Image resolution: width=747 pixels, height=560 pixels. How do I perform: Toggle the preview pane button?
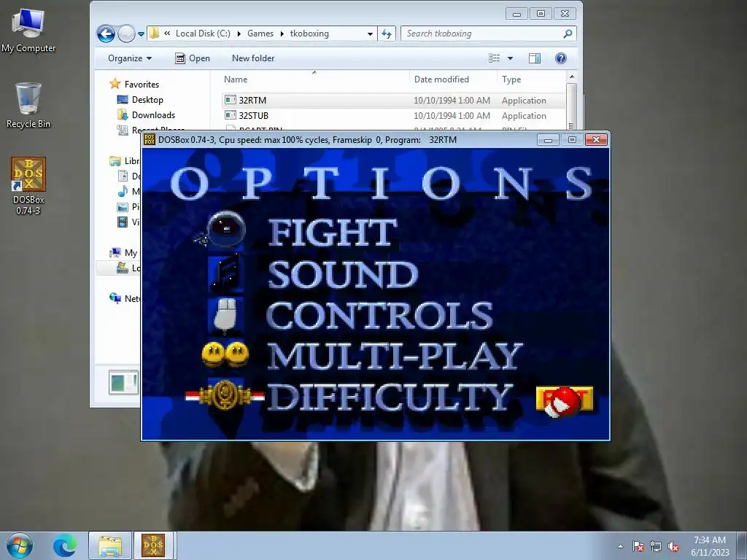(x=535, y=58)
